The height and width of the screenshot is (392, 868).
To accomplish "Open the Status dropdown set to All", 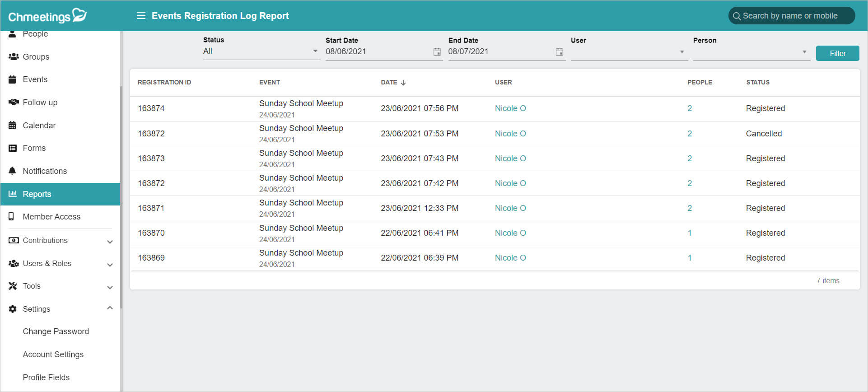I will pyautogui.click(x=261, y=51).
